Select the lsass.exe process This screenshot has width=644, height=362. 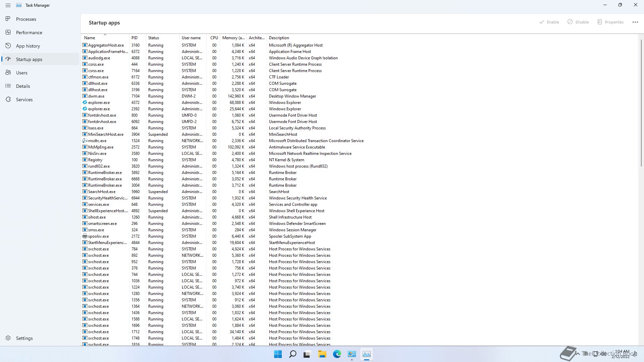point(360,128)
